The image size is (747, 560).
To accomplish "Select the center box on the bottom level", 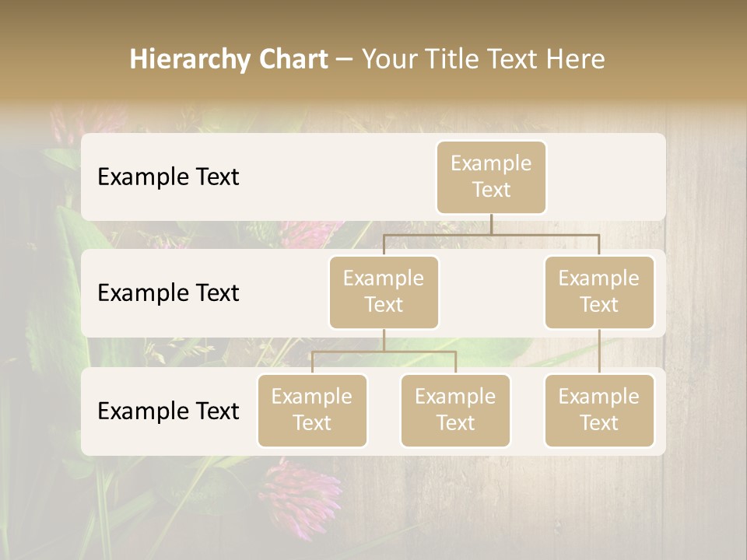I will coord(455,410).
